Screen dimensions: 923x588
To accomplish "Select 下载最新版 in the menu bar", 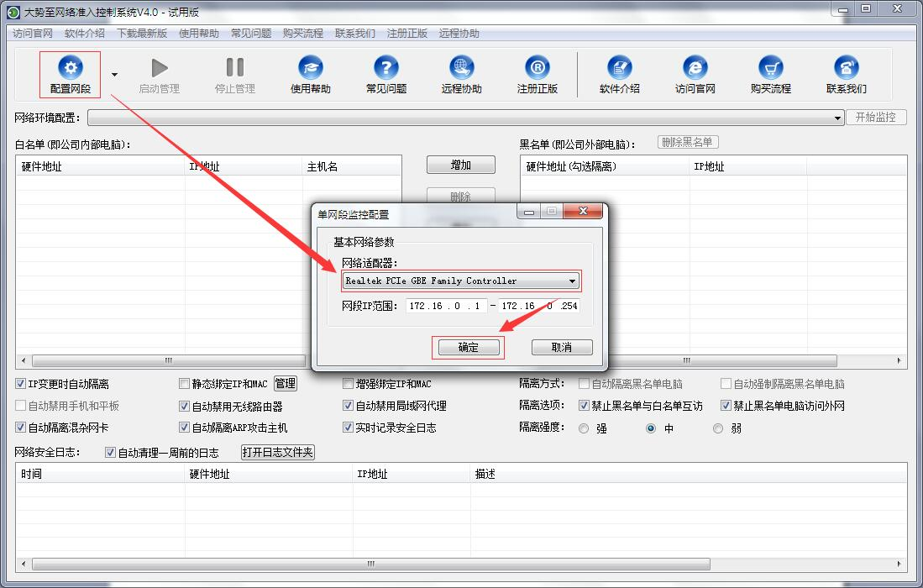I will (142, 34).
